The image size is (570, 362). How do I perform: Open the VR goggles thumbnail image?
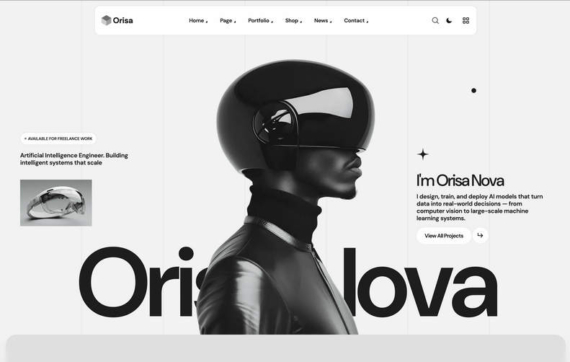(56, 202)
